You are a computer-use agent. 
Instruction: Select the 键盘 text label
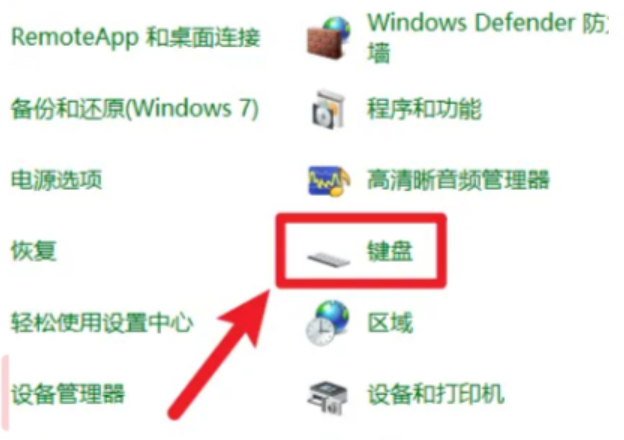click(x=390, y=251)
